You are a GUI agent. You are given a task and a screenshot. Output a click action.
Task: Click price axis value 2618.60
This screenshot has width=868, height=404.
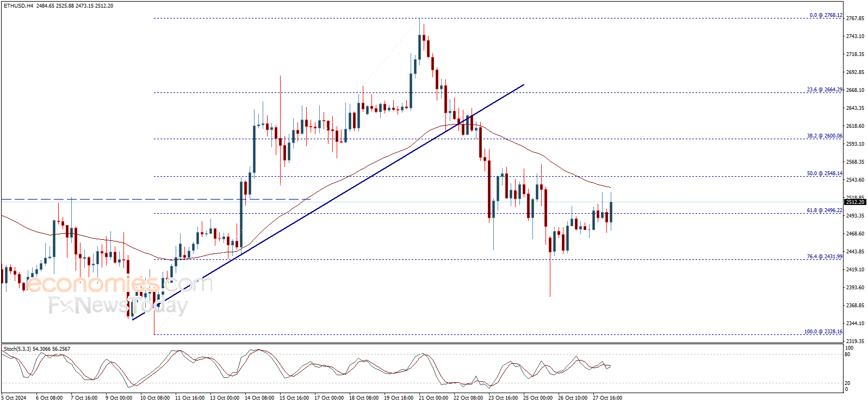click(x=855, y=126)
